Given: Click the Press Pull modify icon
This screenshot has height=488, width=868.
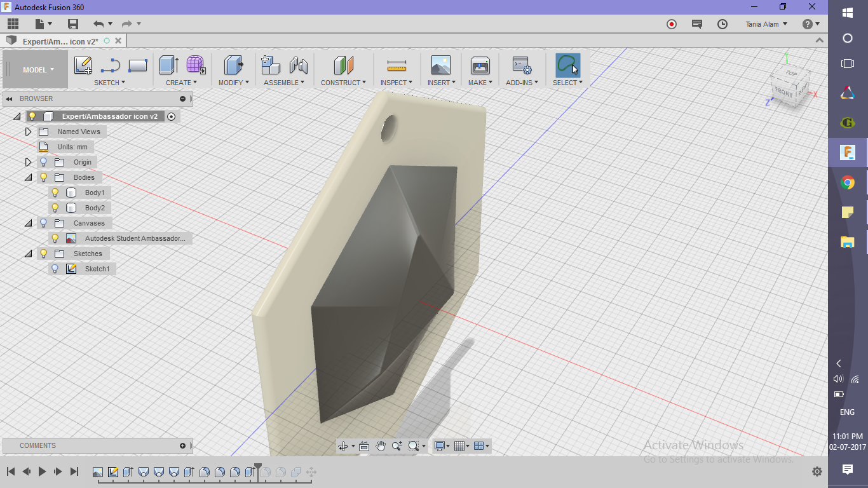Looking at the screenshot, I should point(234,65).
